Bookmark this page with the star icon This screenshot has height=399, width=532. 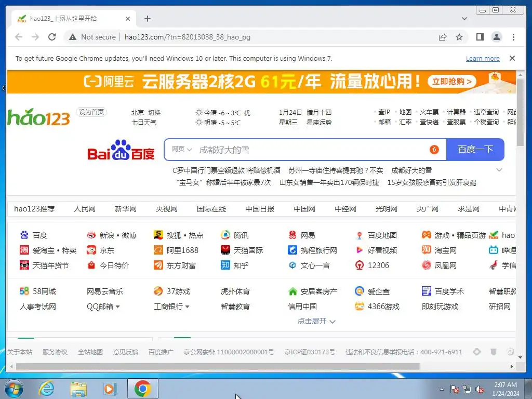point(459,37)
